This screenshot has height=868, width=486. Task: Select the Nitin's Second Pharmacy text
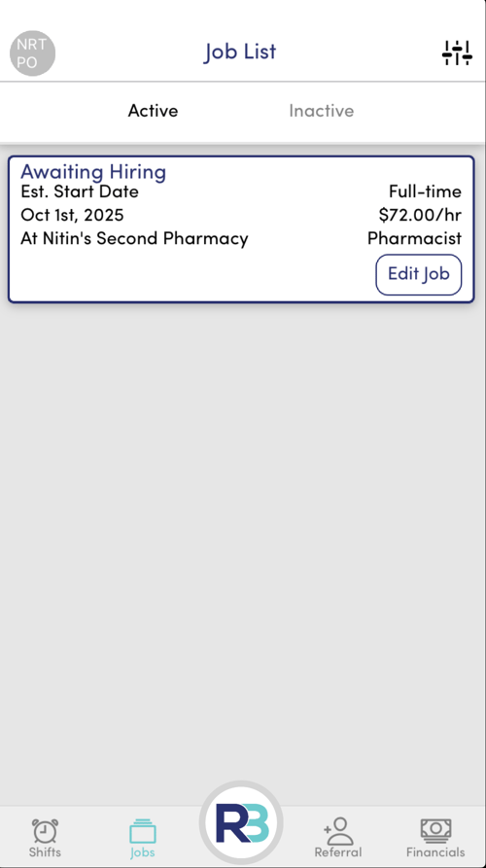pyautogui.click(x=145, y=238)
